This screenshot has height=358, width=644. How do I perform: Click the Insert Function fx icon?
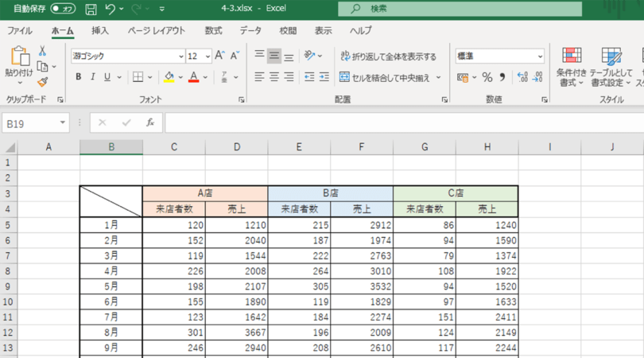149,123
